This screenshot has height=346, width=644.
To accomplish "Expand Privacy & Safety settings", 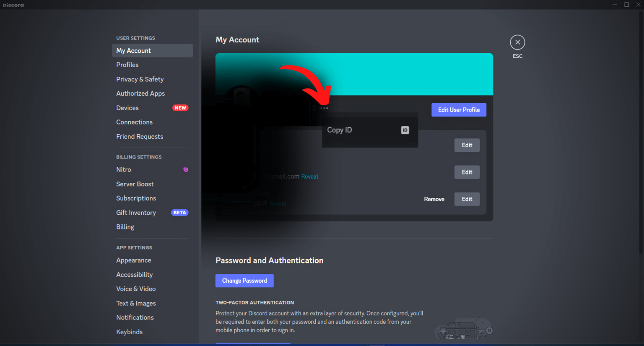I will (x=140, y=79).
